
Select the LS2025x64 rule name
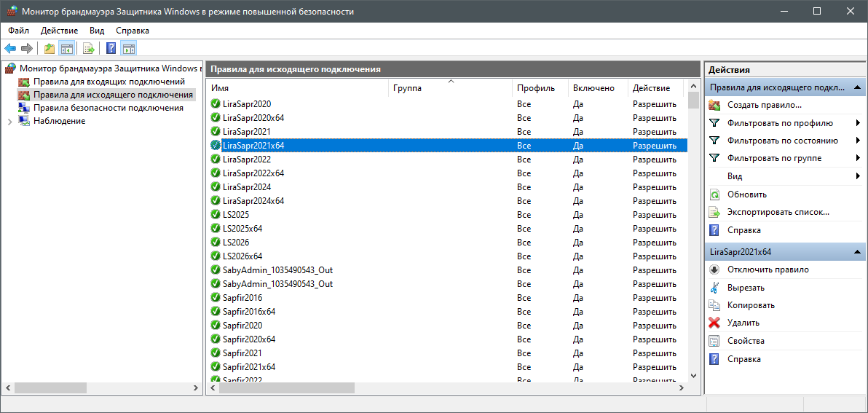tap(242, 228)
